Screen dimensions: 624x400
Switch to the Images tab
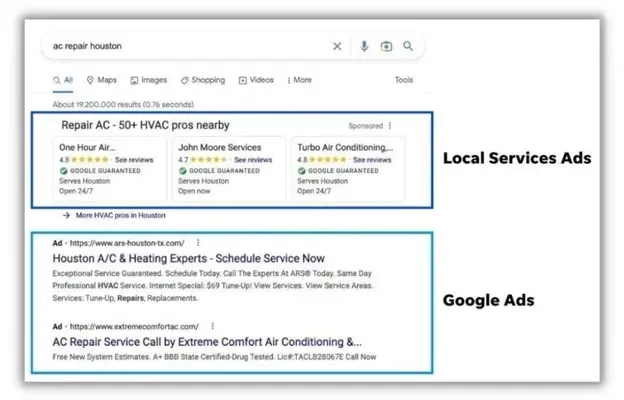[148, 80]
